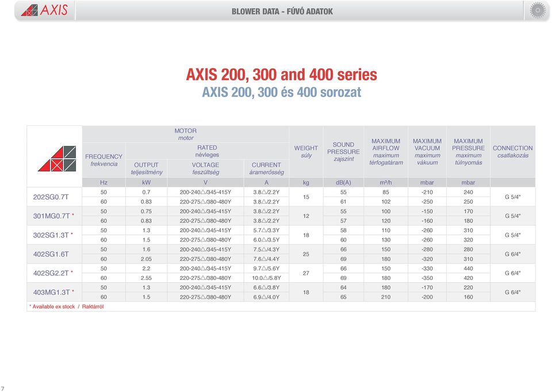Click the 12 kg weight of 301MG0.7T

point(306,216)
